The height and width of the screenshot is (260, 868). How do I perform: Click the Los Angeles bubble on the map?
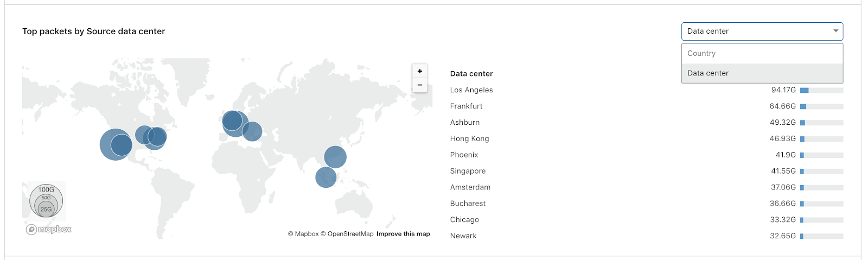point(116,144)
